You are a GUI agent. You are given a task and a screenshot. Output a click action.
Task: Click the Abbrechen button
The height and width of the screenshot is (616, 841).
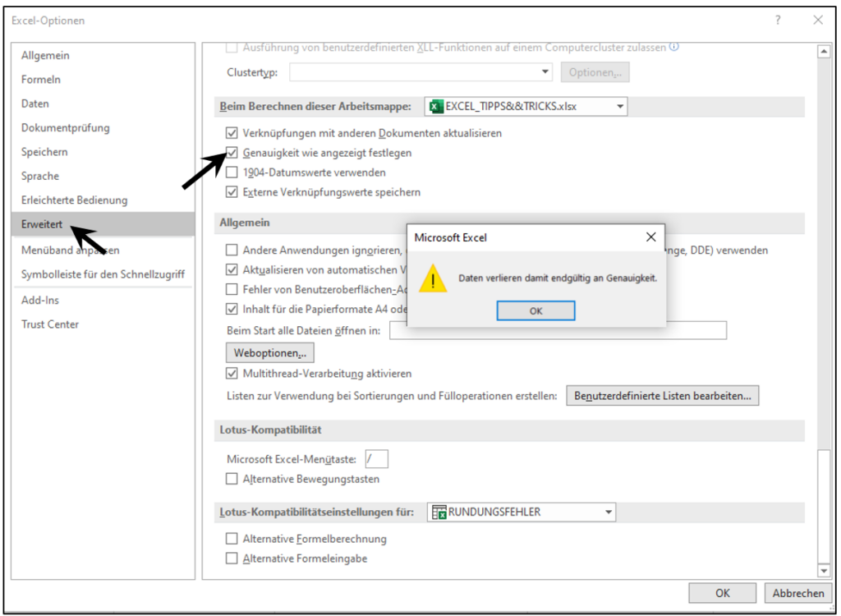click(798, 593)
